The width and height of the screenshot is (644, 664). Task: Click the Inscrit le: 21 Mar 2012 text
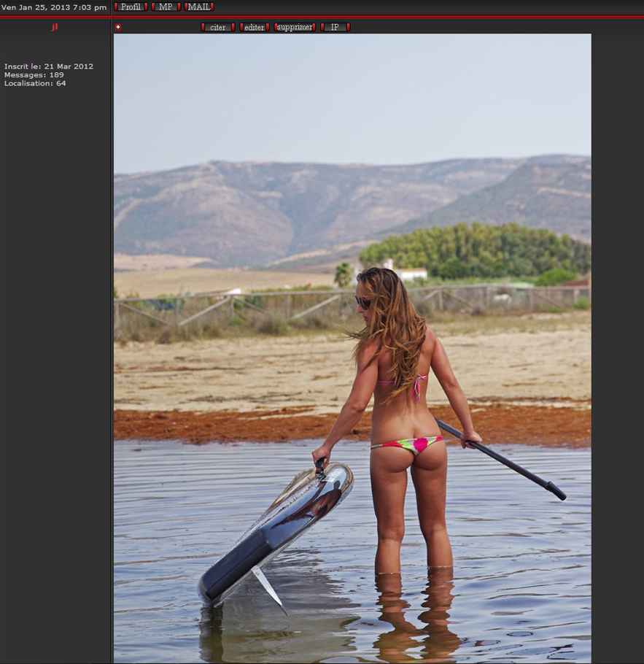(49, 66)
